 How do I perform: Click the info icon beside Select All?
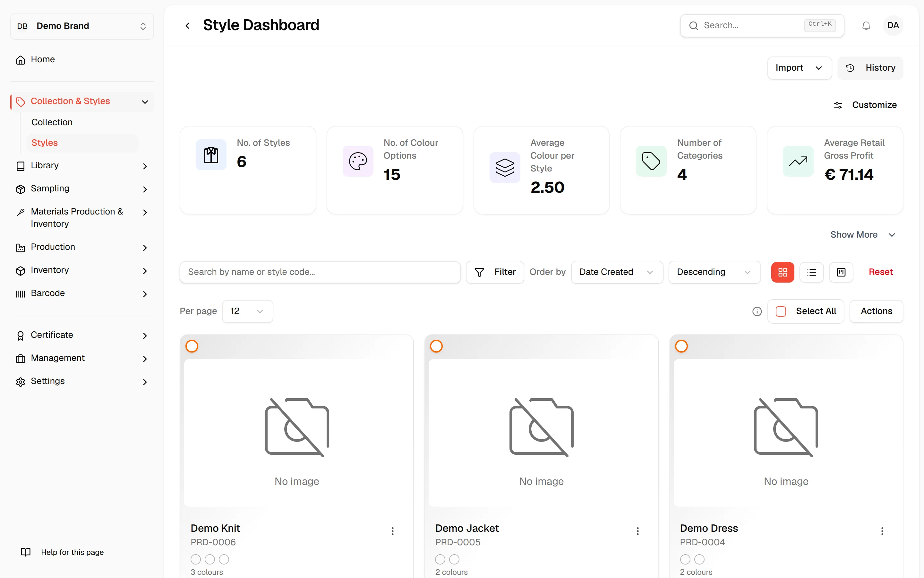point(757,311)
